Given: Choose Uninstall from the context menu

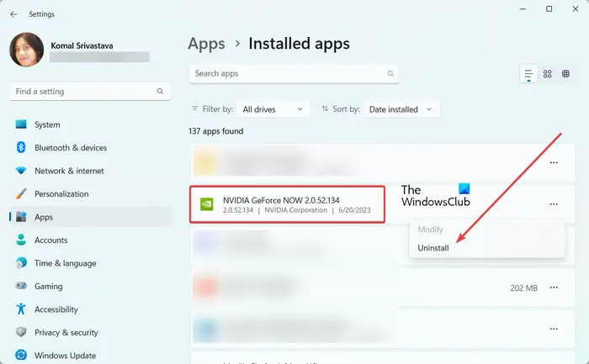Looking at the screenshot, I should click(x=433, y=248).
